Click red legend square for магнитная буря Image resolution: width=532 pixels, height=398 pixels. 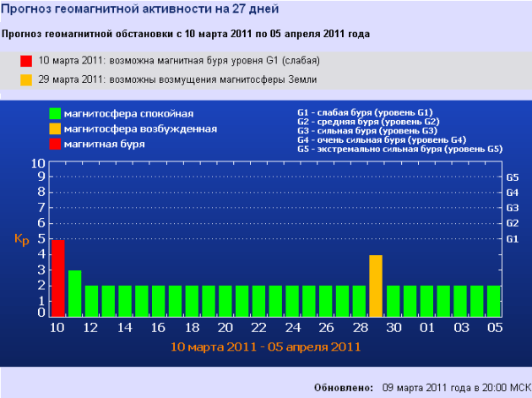tap(54, 144)
